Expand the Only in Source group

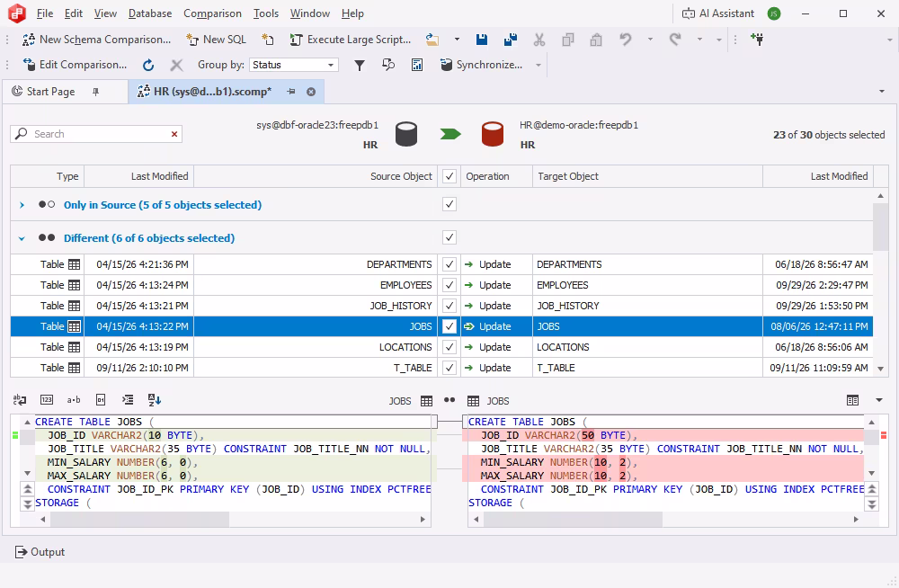point(22,205)
